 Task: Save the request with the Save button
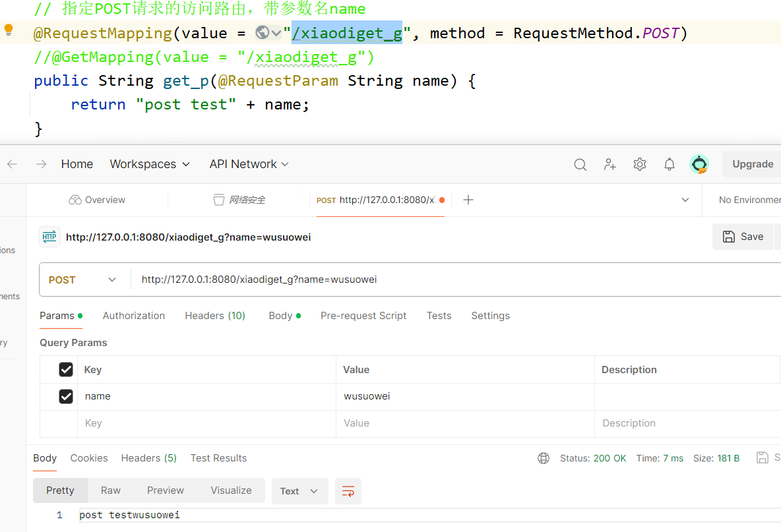(x=743, y=237)
